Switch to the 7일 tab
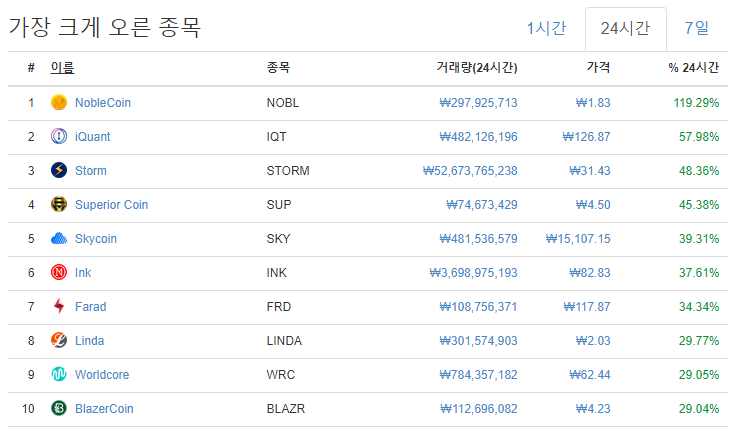Screen dimensions: 736x429 (697, 28)
